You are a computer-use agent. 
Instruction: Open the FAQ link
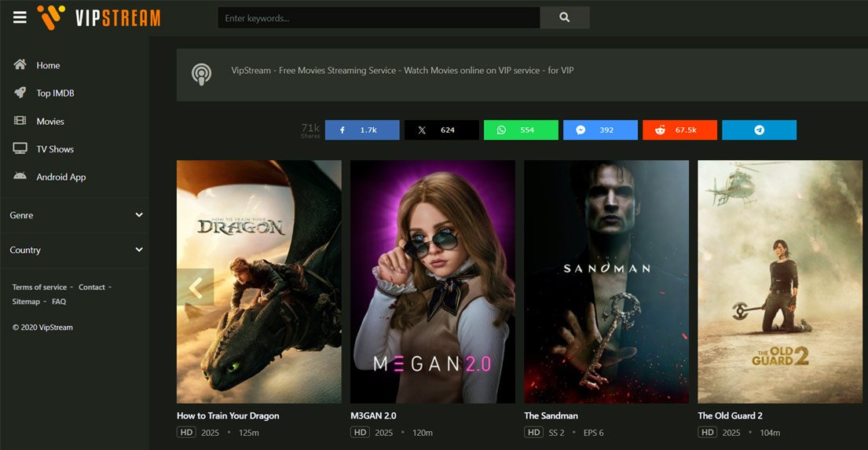coord(59,301)
